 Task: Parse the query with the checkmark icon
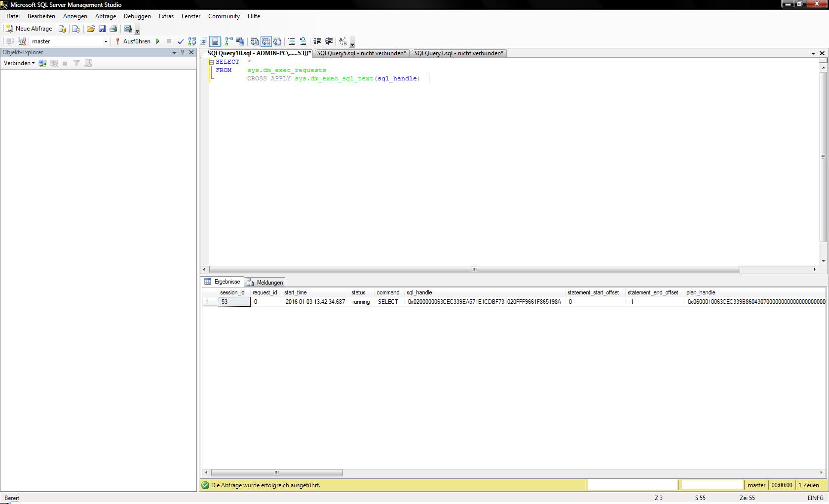(181, 41)
